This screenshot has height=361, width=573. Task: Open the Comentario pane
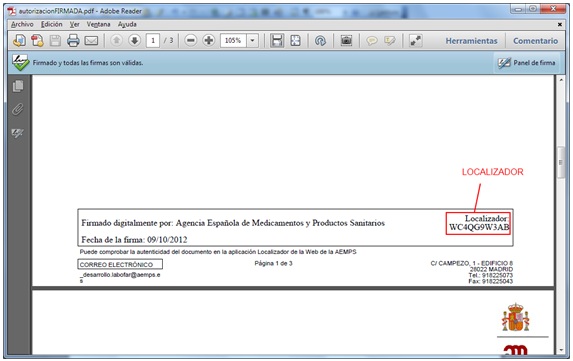click(x=535, y=41)
